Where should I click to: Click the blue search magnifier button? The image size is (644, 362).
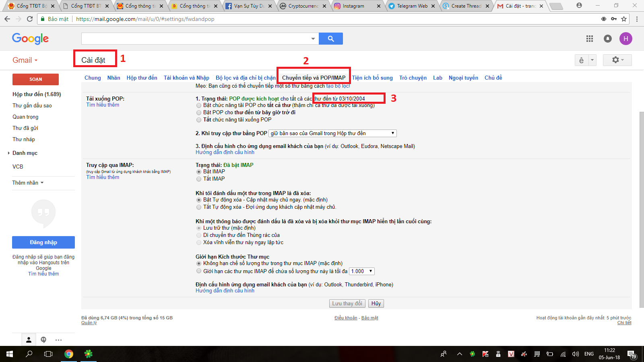[x=331, y=39]
